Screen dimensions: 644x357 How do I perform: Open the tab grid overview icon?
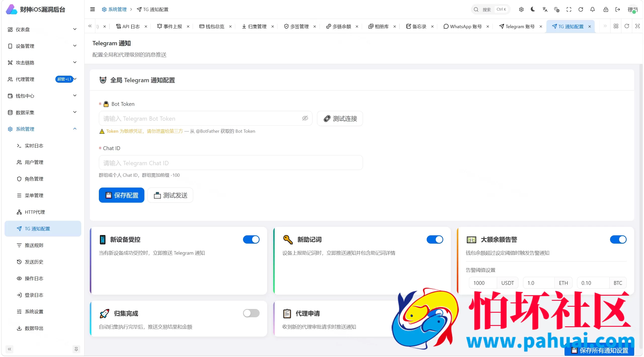[x=616, y=26]
